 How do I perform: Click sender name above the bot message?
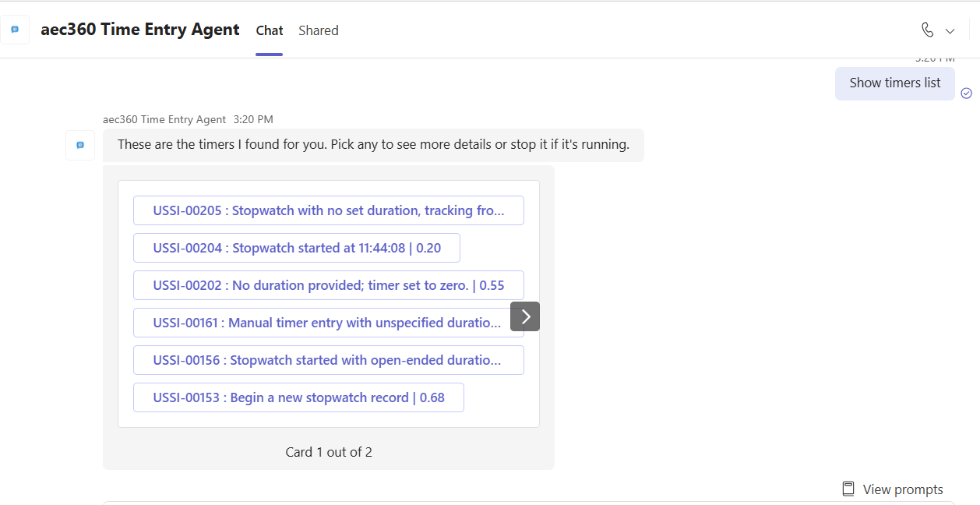164,119
